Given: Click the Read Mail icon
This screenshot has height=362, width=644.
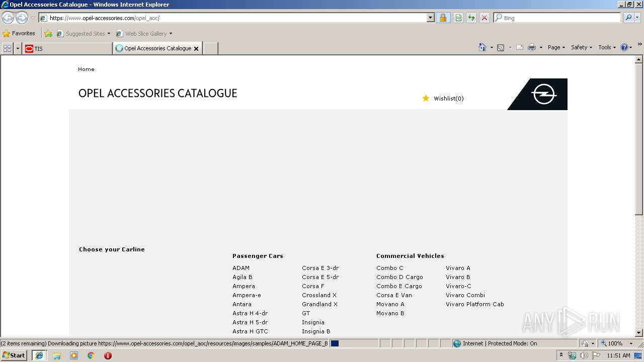Looking at the screenshot, I should click(520, 47).
